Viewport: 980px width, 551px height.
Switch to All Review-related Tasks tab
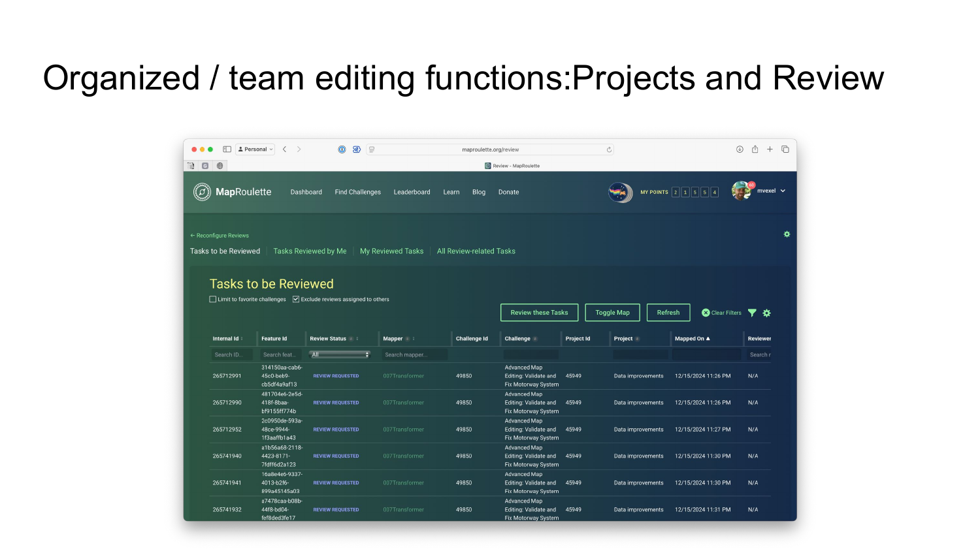click(476, 251)
